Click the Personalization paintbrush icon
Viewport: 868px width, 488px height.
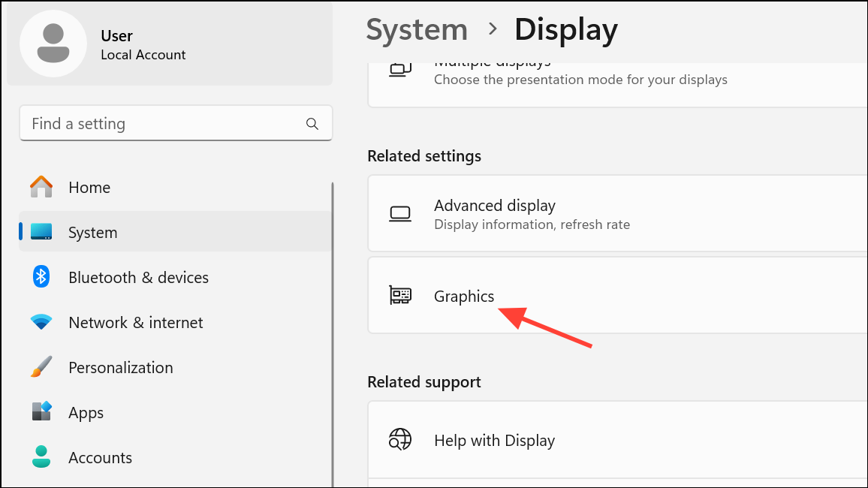43,367
